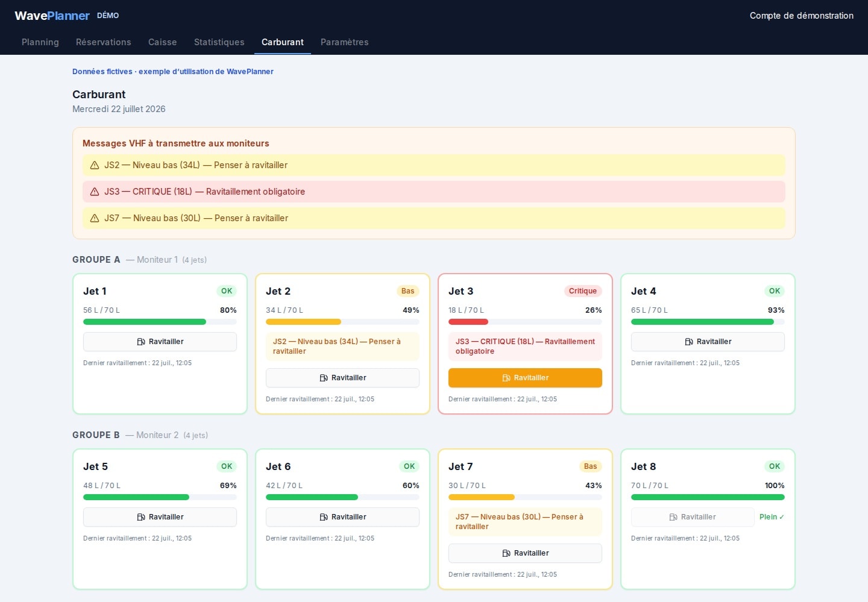Screen dimensions: 868x602
Task: Click the JS2 low level note on the Jet 2 card
Action: pyautogui.click(x=342, y=346)
